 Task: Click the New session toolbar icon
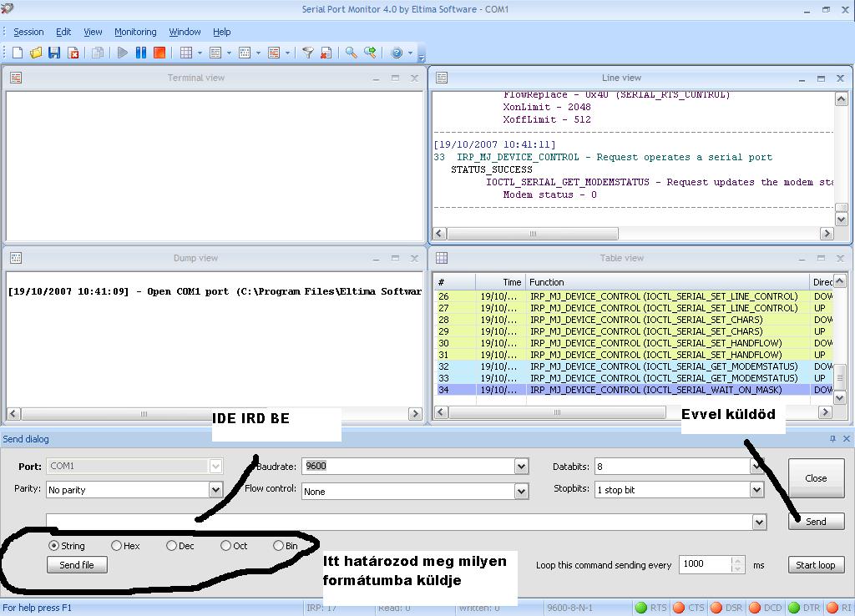pos(18,53)
